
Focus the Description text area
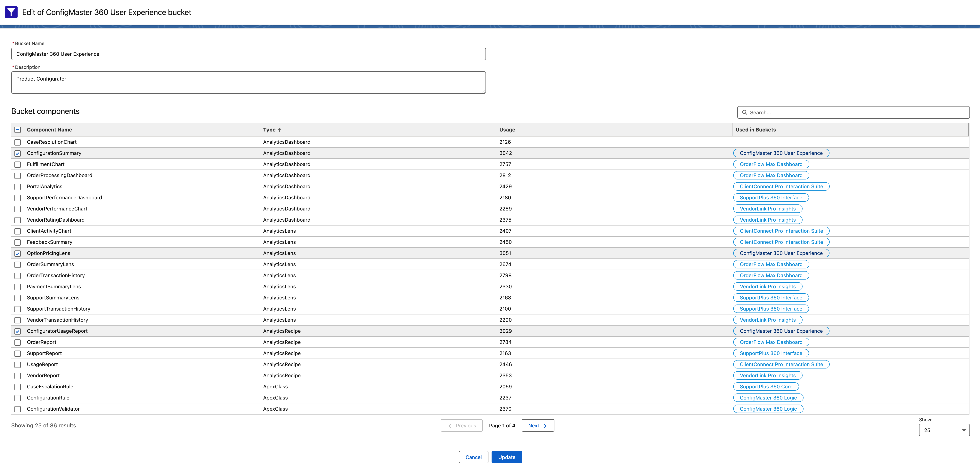tap(249, 83)
